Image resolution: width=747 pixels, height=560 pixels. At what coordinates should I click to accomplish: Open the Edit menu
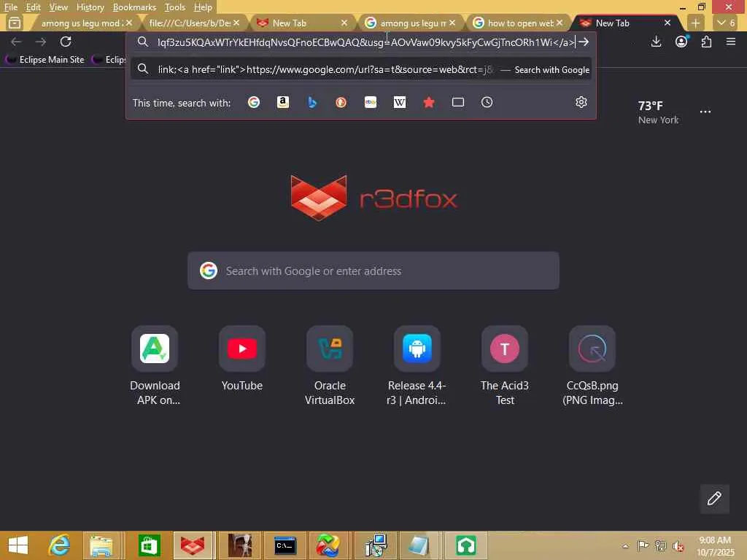pos(34,7)
